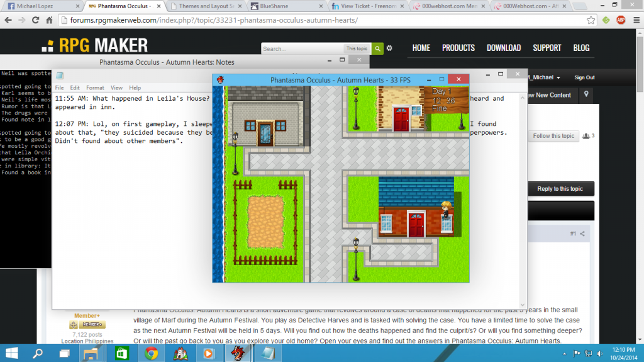
Task: Bookmark this page with the star icon
Action: (591, 20)
